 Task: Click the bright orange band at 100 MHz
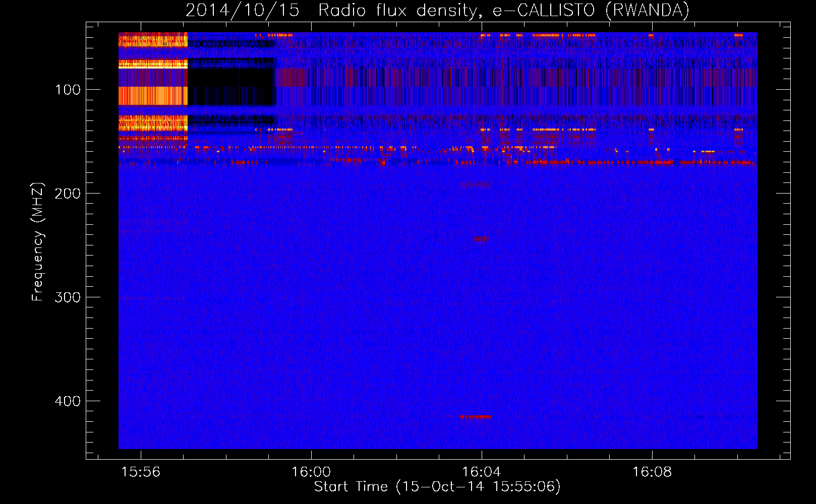pyautogui.click(x=153, y=96)
